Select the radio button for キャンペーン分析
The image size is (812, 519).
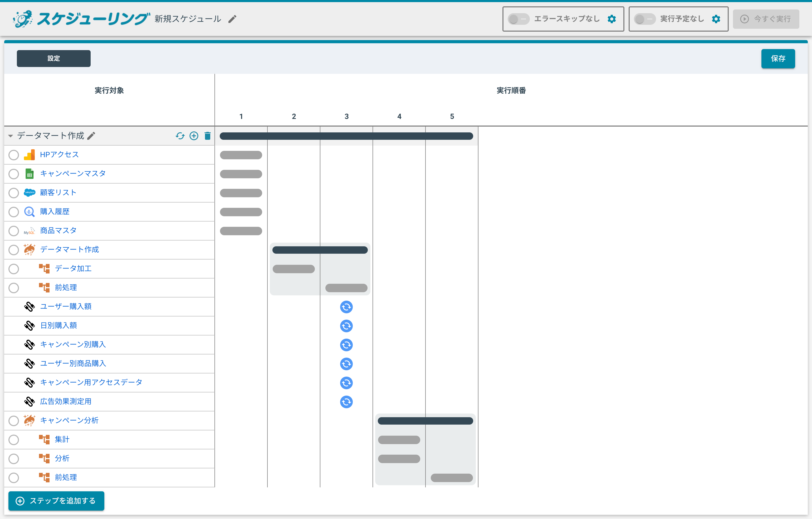[14, 420]
